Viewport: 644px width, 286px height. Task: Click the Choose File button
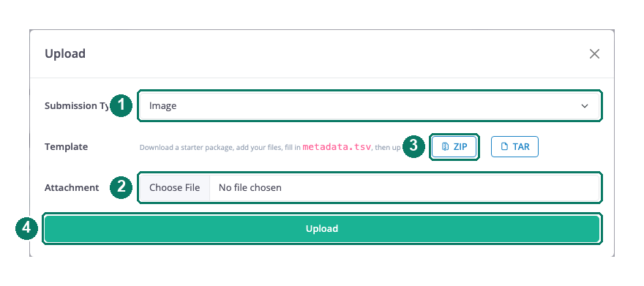[x=175, y=187]
